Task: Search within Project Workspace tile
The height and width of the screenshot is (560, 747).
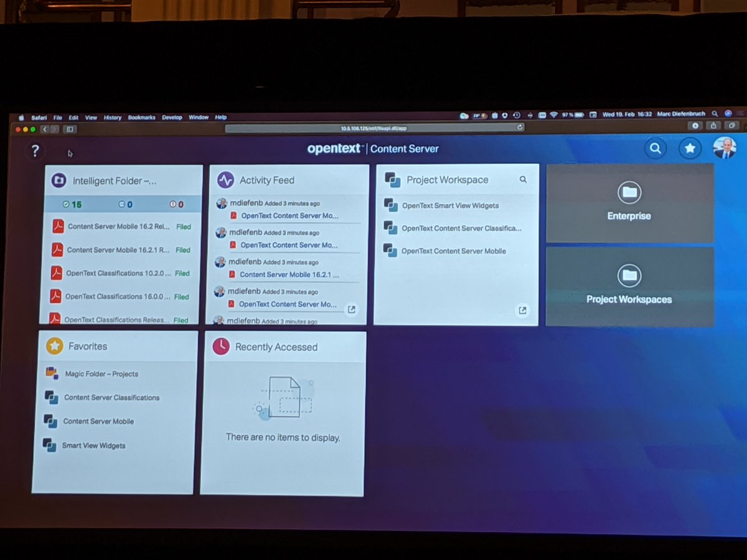Action: pyautogui.click(x=523, y=179)
